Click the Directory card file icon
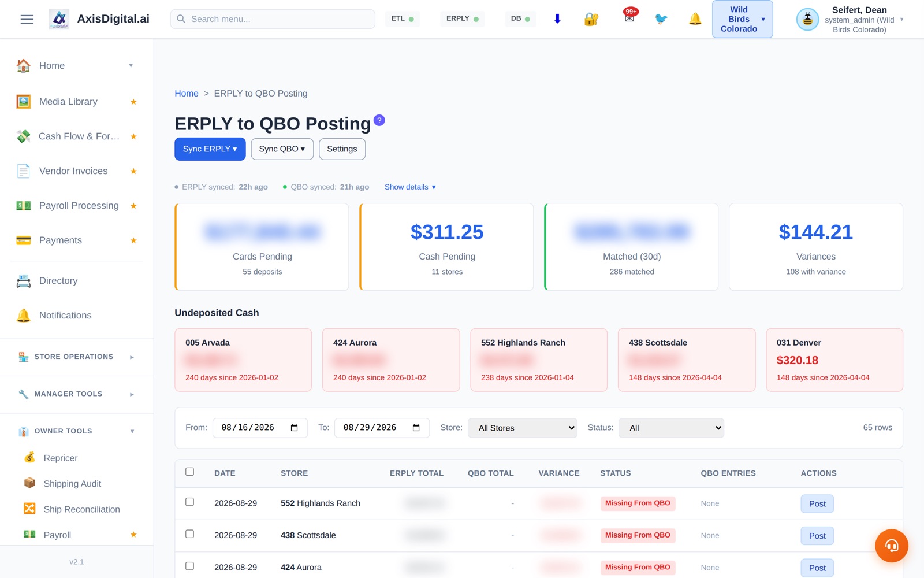The image size is (924, 578). coord(24,281)
